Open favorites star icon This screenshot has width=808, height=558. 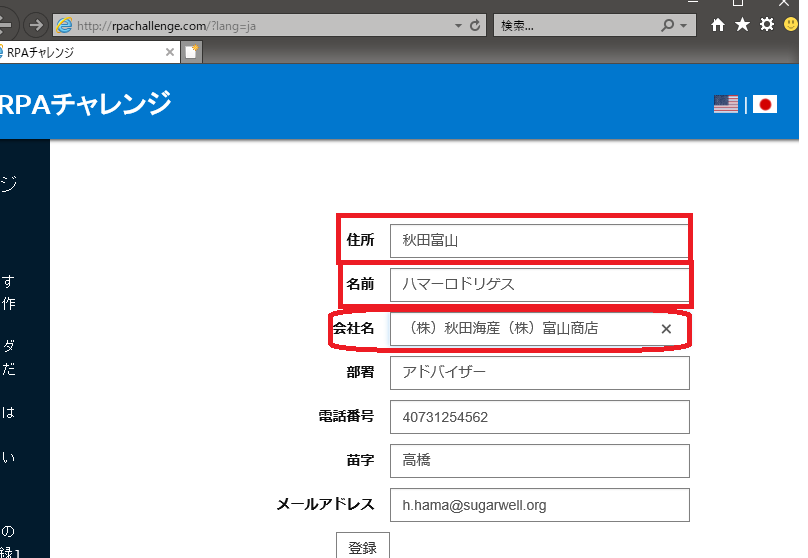click(742, 24)
